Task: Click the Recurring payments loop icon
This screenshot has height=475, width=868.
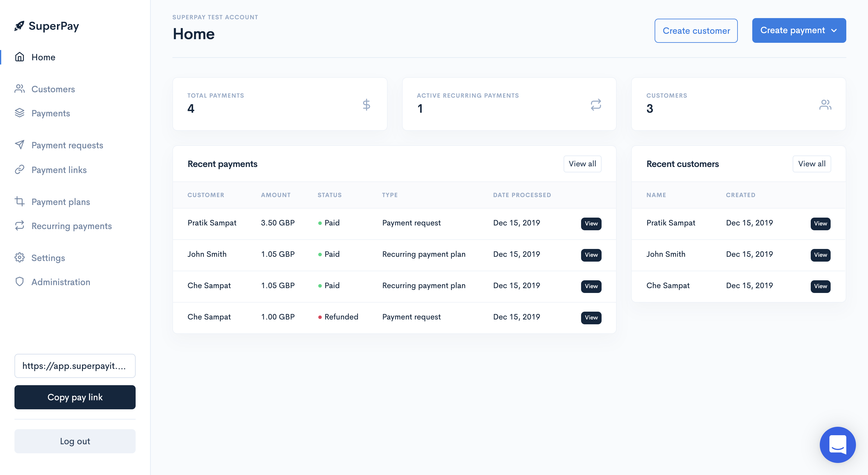Action: point(19,226)
